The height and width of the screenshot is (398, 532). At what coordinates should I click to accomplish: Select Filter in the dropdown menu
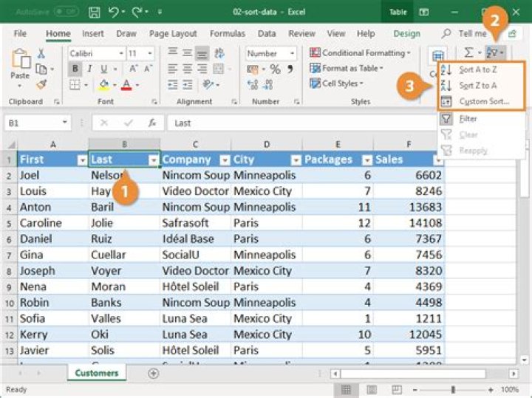[481, 119]
